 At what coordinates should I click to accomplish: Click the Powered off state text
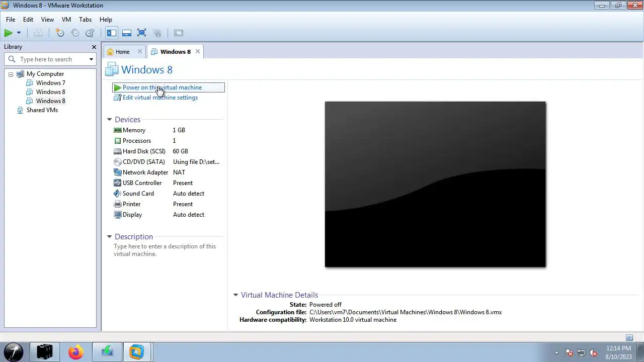[326, 305]
